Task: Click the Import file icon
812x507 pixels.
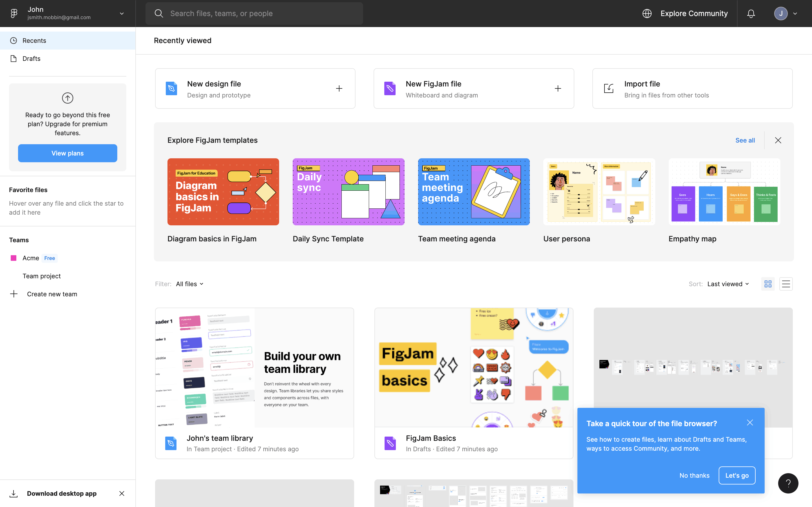Action: [x=609, y=88]
